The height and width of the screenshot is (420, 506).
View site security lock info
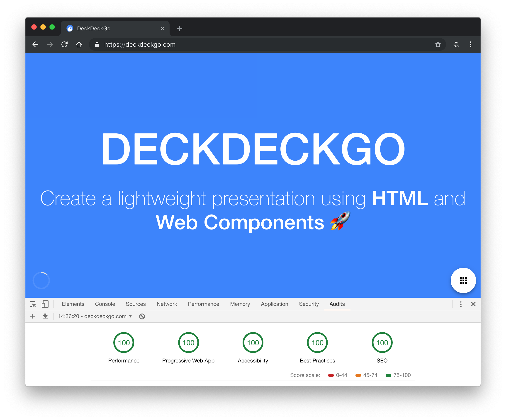[x=97, y=45]
